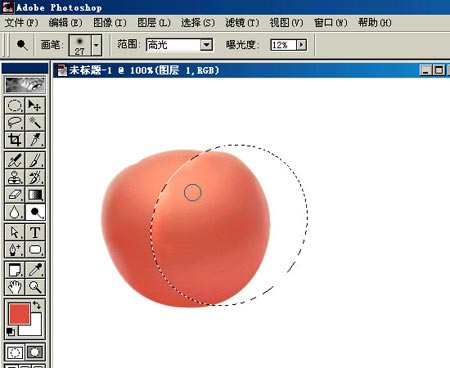Select the History Brush tool

[35, 177]
